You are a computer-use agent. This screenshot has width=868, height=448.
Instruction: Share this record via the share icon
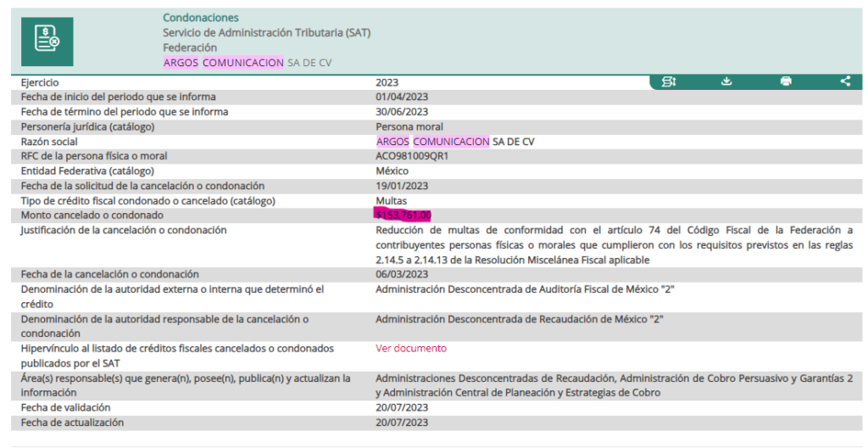click(x=845, y=81)
